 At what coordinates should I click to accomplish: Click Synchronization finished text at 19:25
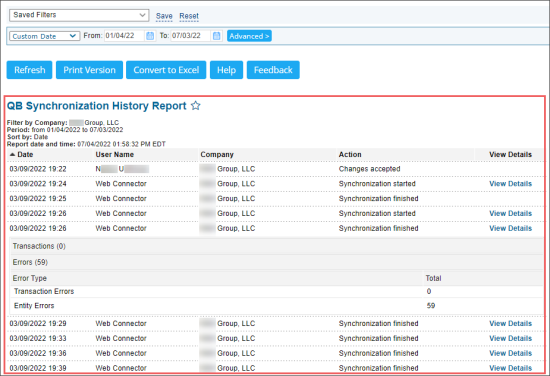(378, 199)
